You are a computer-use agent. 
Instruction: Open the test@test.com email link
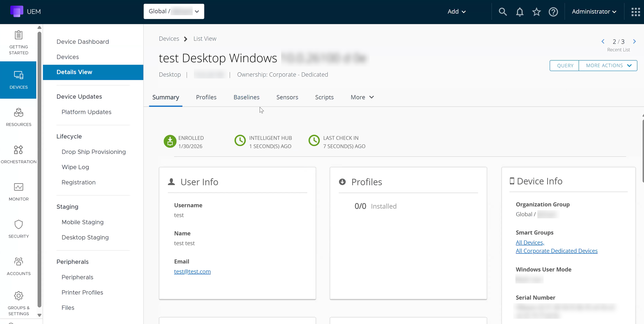coord(192,271)
